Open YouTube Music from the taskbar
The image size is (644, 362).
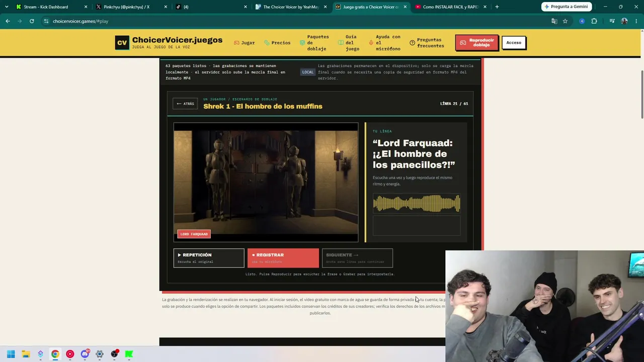[70, 354]
